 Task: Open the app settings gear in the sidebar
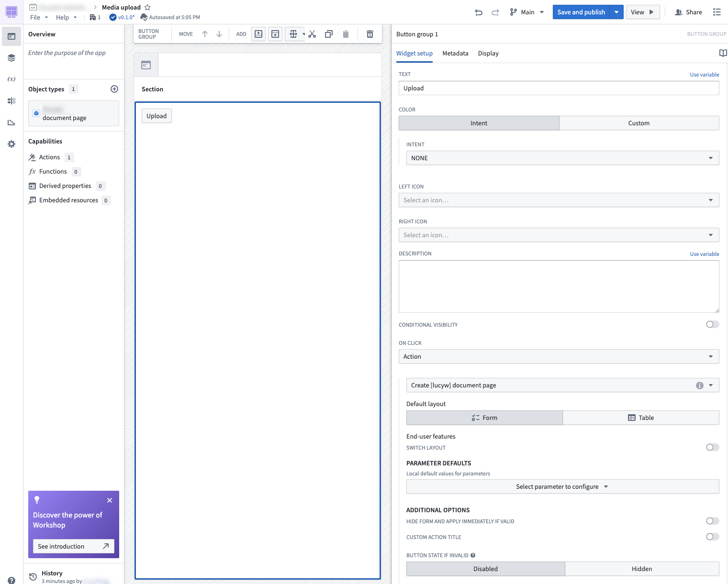click(11, 143)
